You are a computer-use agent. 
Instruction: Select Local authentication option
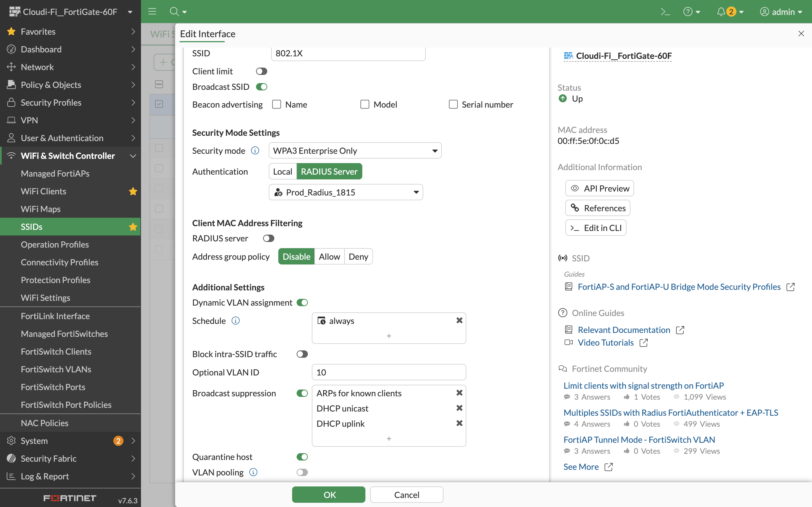pyautogui.click(x=283, y=171)
